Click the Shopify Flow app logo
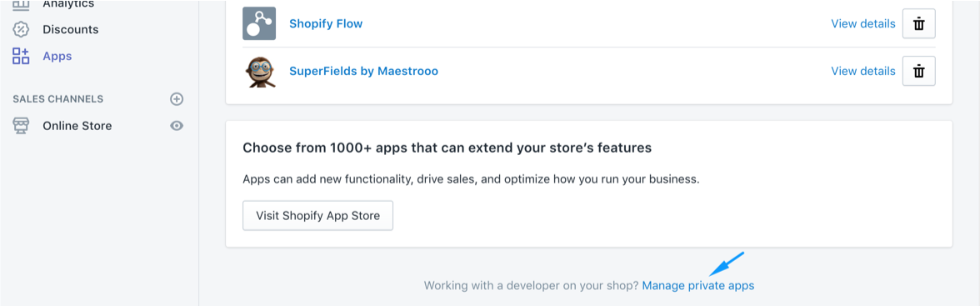Screen dimensions: 980x306 point(259,24)
